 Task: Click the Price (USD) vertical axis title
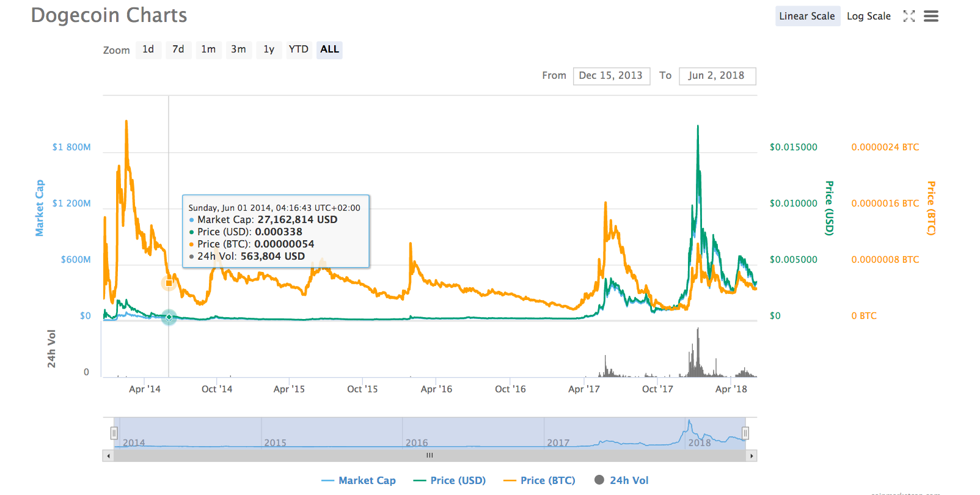pyautogui.click(x=829, y=208)
